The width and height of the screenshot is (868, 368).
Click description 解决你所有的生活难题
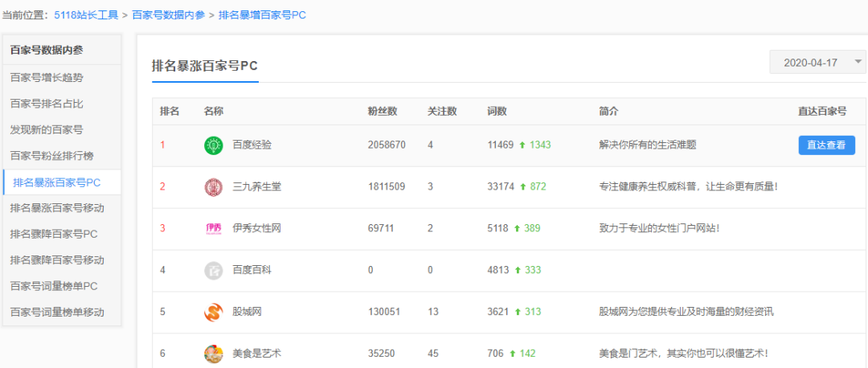pyautogui.click(x=648, y=145)
